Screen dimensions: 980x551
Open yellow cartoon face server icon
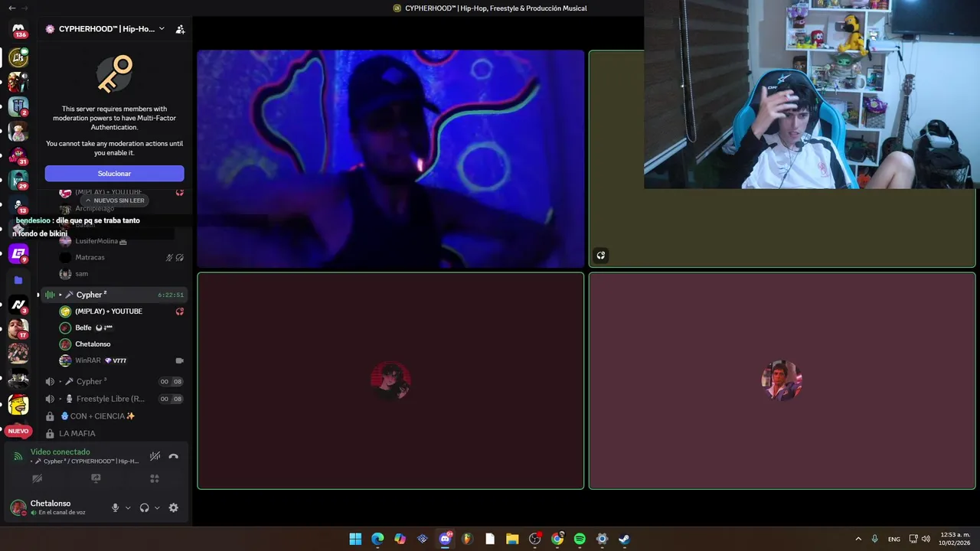point(18,404)
